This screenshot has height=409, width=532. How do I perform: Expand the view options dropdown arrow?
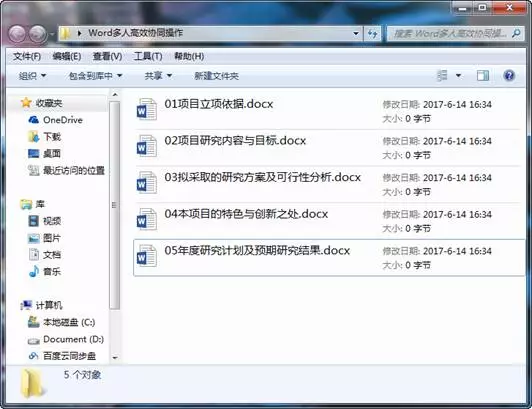(x=458, y=75)
